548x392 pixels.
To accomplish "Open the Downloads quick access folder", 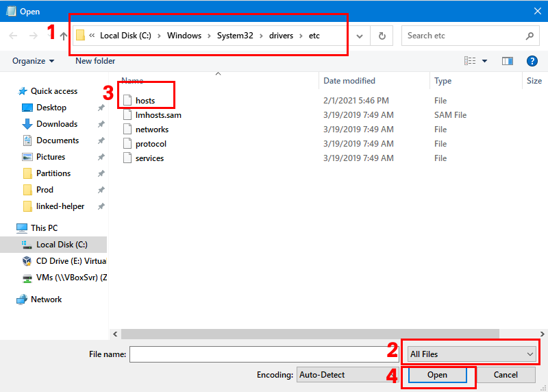I will pyautogui.click(x=56, y=124).
